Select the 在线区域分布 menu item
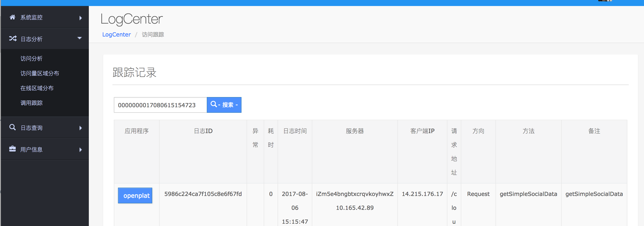The image size is (644, 226). tap(37, 88)
